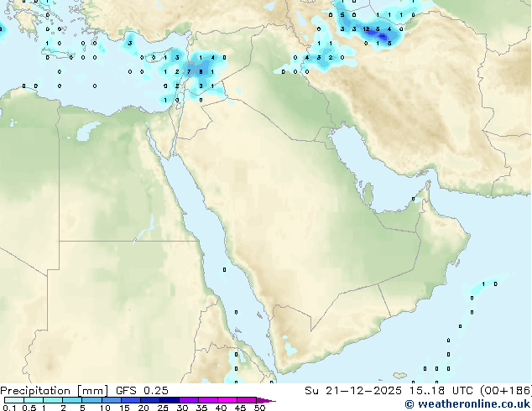Image resolution: width=532 pixels, height=411 pixels.
Task: Click the "25" label under the color bar
Action: click(x=163, y=408)
